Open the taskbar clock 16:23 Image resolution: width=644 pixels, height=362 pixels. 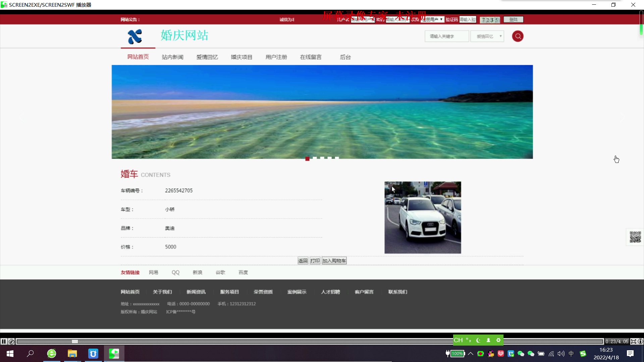(x=606, y=350)
